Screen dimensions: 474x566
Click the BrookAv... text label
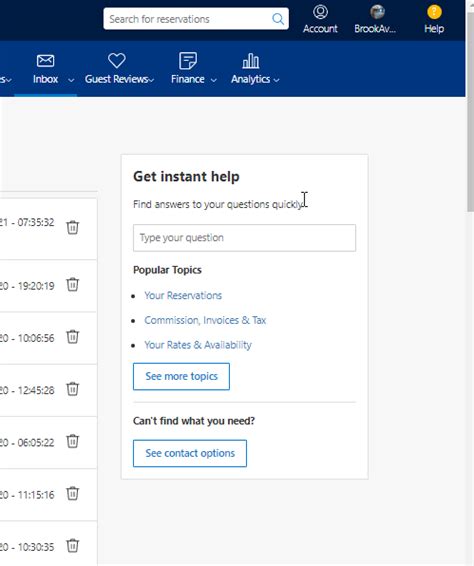pos(375,29)
